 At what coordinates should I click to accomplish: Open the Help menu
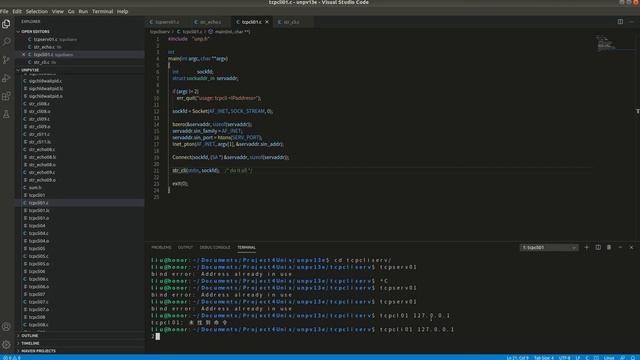pos(122,11)
